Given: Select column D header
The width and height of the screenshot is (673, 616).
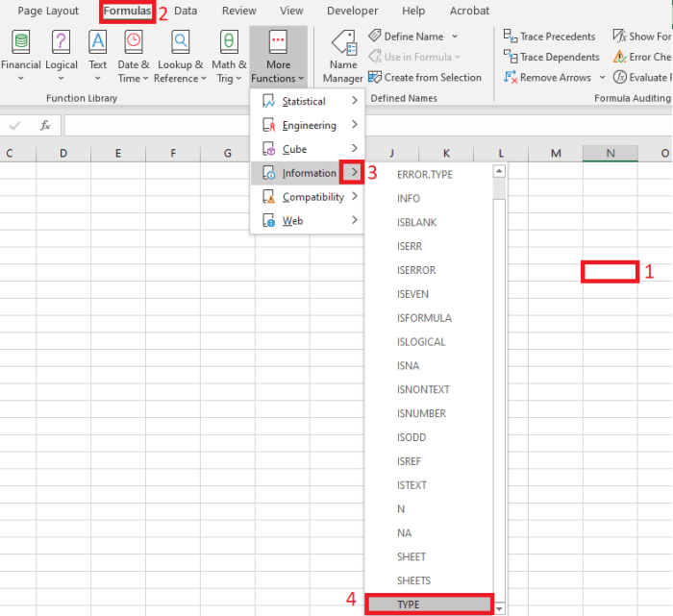Looking at the screenshot, I should click(63, 153).
